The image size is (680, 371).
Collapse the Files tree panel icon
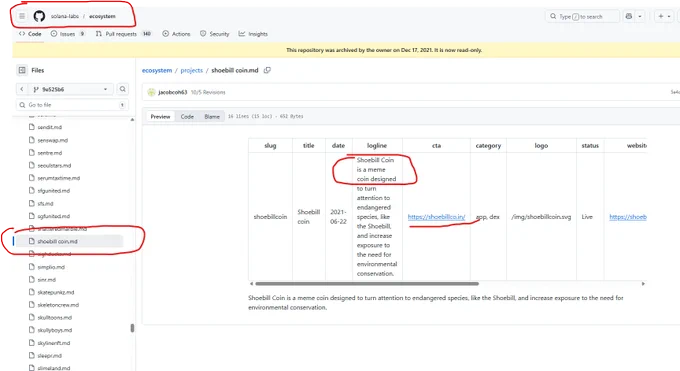click(22, 70)
